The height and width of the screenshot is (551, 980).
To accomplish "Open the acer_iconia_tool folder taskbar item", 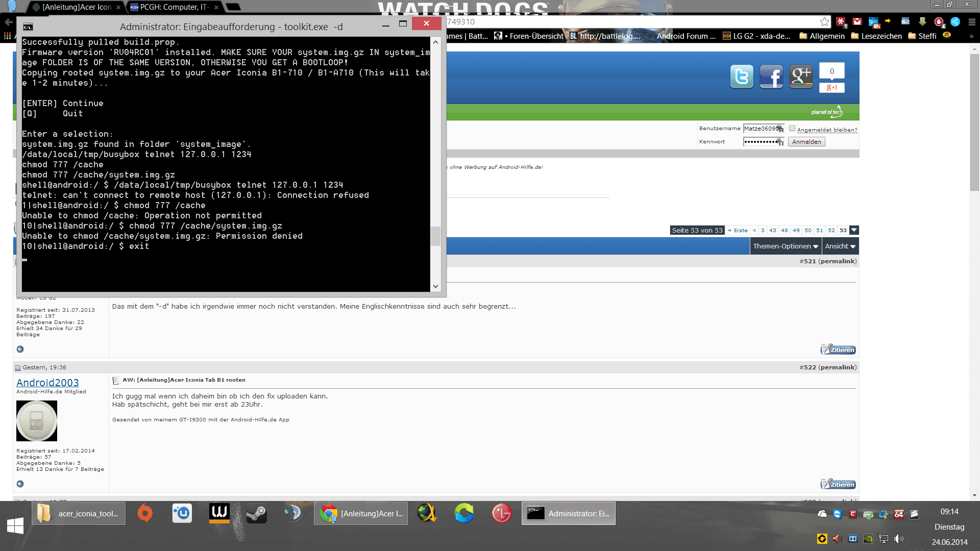I will pyautogui.click(x=79, y=513).
